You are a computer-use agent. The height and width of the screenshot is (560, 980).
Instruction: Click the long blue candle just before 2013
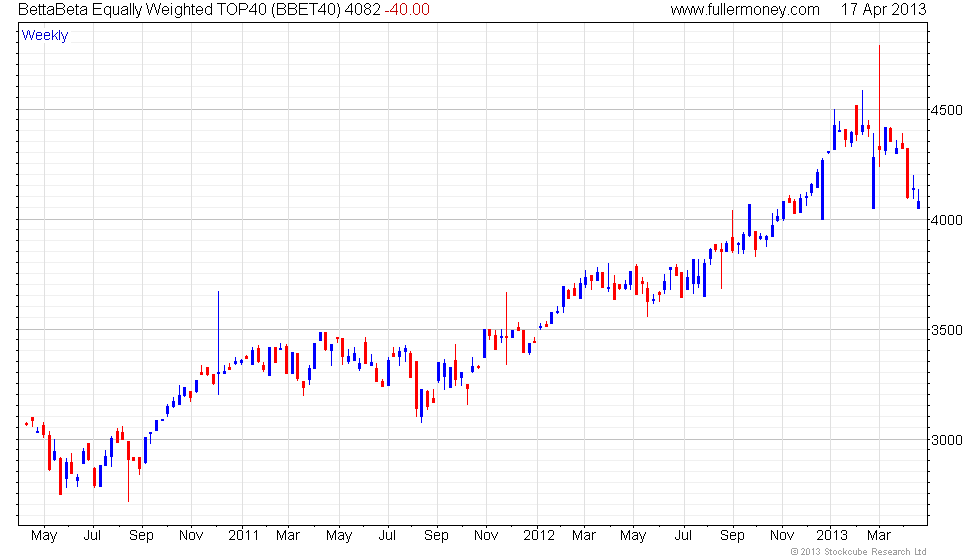(x=822, y=189)
